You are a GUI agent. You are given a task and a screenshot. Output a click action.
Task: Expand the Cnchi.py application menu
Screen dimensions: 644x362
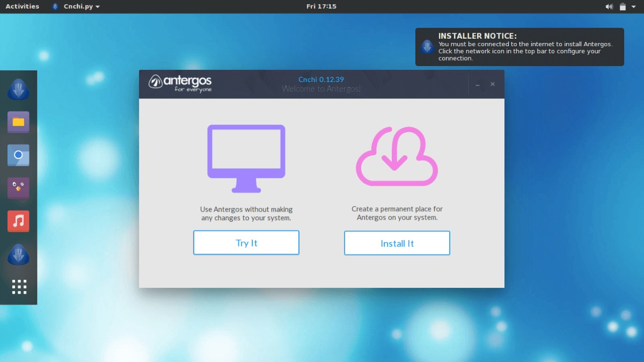pyautogui.click(x=76, y=6)
